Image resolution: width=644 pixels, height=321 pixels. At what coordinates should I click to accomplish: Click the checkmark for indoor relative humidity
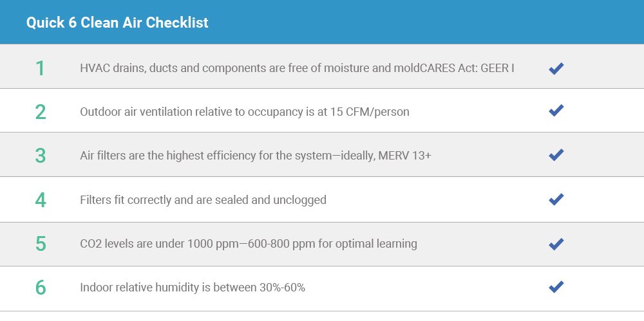(556, 286)
